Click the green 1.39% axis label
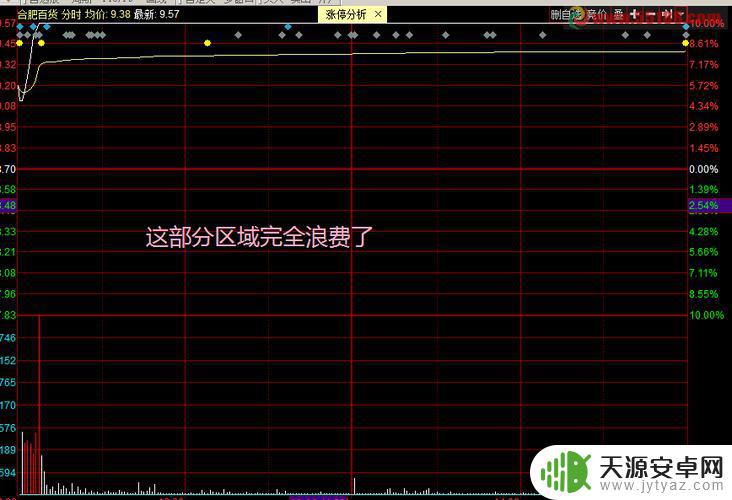The image size is (732, 500). [704, 190]
